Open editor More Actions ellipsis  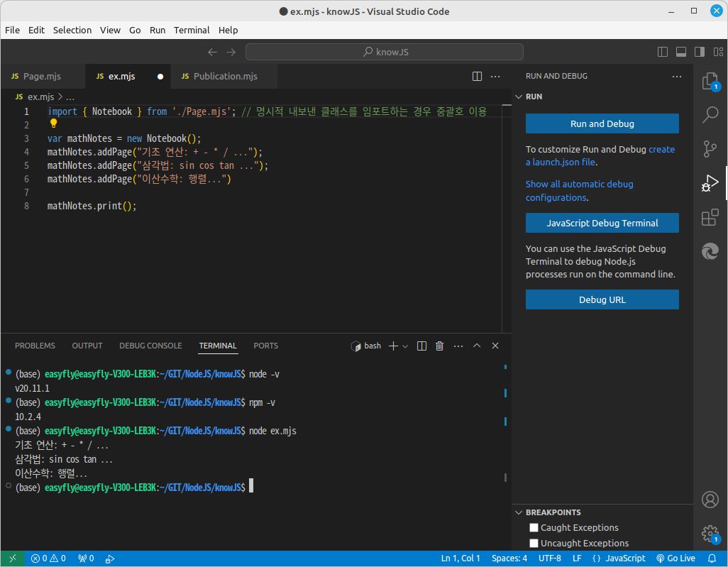point(495,76)
